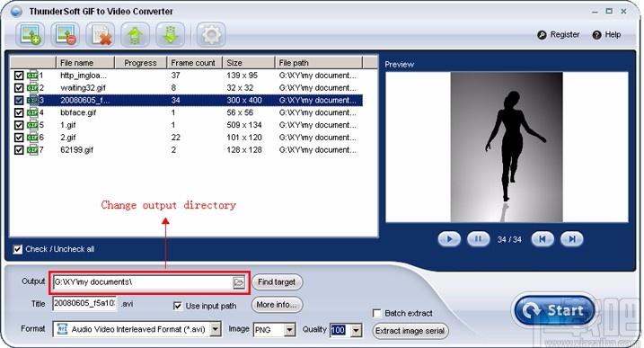Click the GIF icon of waiting32.gif row

click(x=32, y=87)
